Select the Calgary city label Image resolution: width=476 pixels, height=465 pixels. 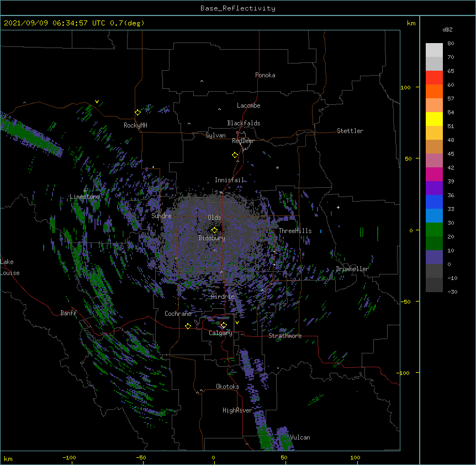click(x=220, y=333)
